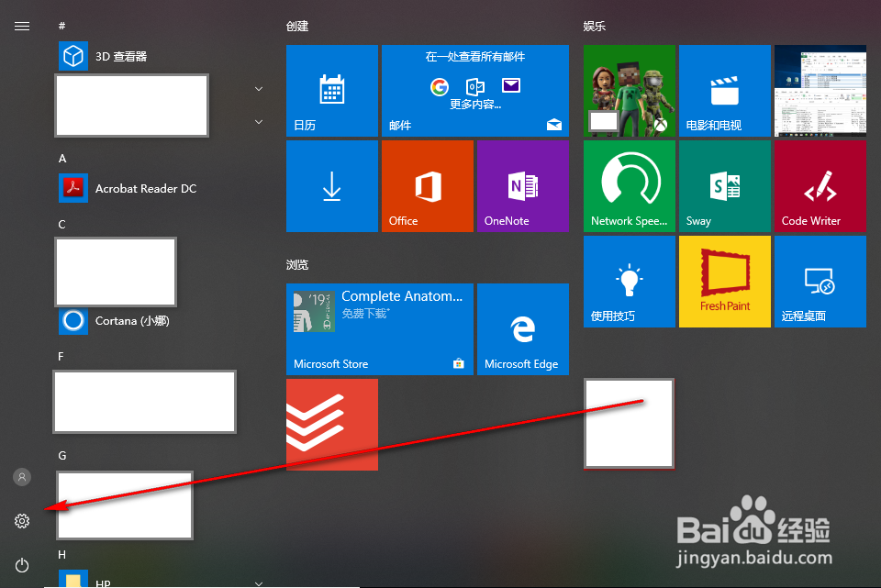Open the 日历 calendar tile
The image size is (881, 588).
pyautogui.click(x=332, y=91)
